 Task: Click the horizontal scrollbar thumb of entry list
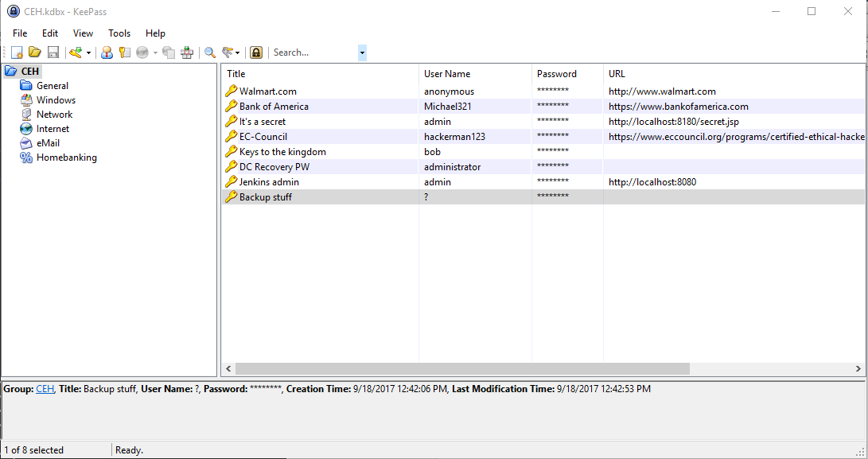tap(462, 369)
